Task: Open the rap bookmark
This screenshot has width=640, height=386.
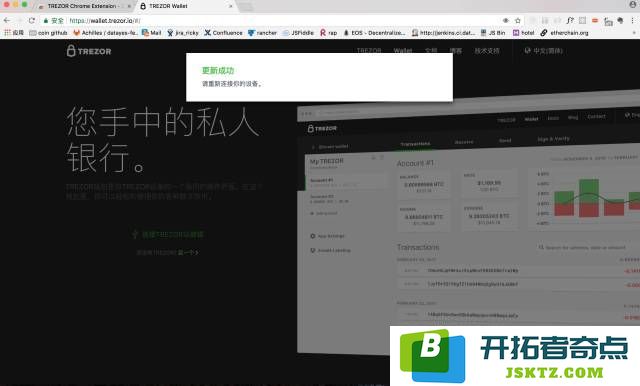Action: coord(329,33)
